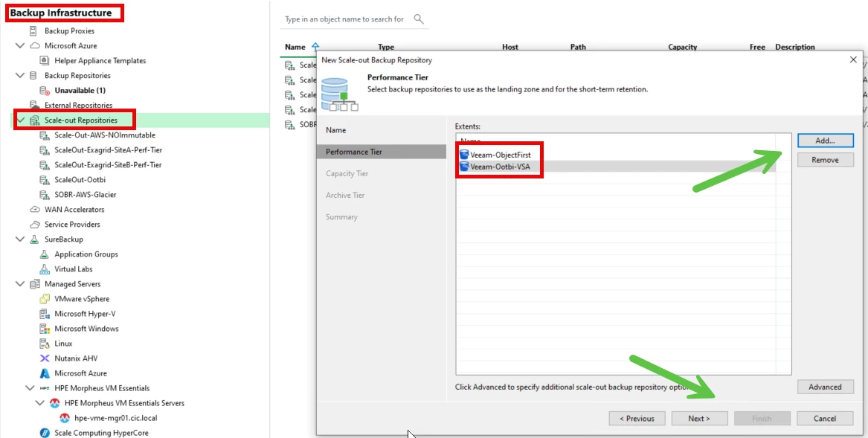This screenshot has width=868, height=438.
Task: Click the Scale-out Repositories icon
Action: 34,120
